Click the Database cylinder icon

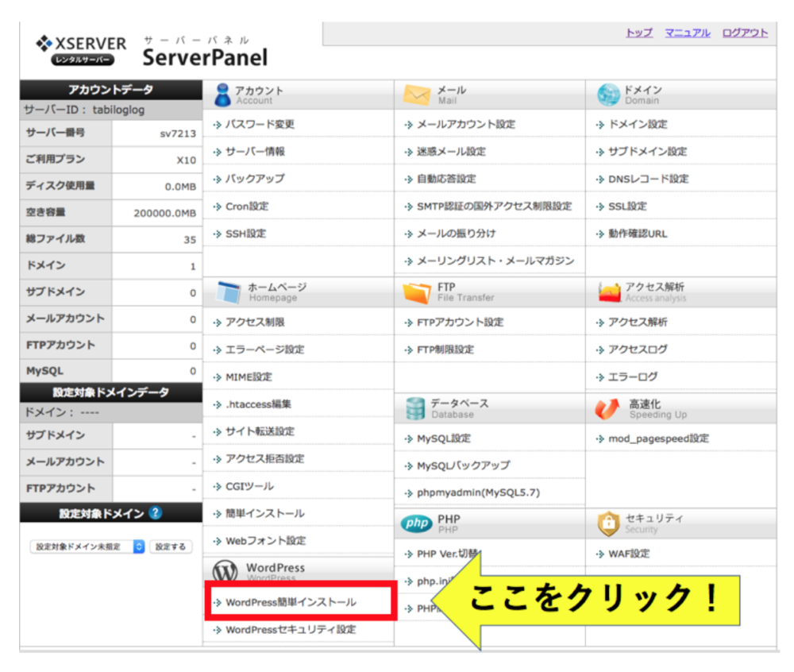[415, 408]
